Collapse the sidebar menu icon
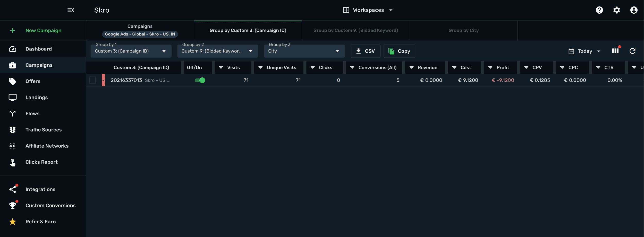 [71, 10]
